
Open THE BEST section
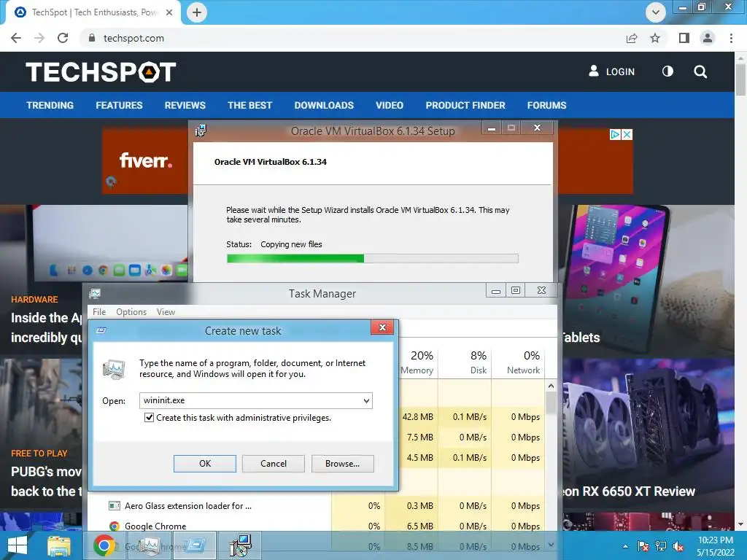(249, 105)
